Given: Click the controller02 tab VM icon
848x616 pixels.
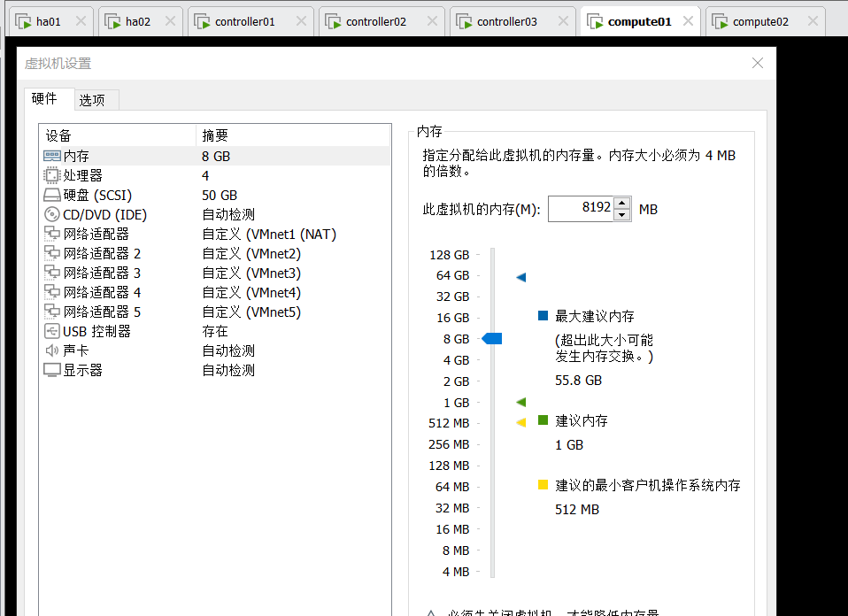Looking at the screenshot, I should [x=333, y=21].
